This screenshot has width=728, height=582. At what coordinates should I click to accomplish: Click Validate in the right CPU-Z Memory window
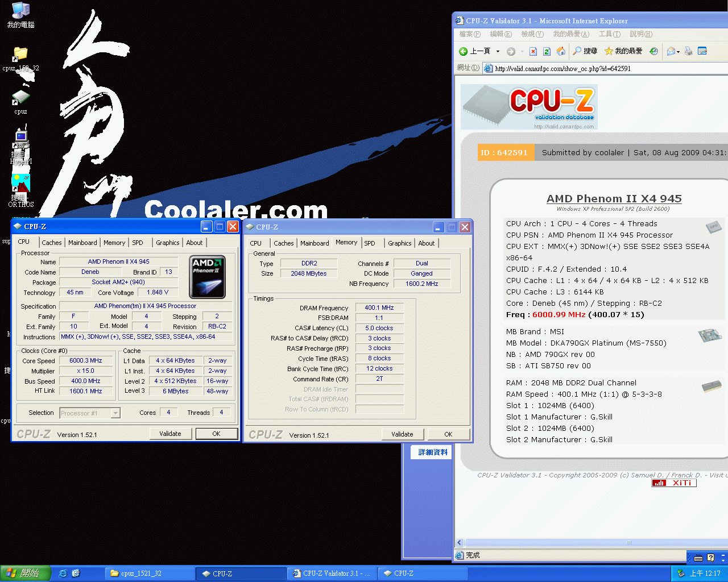point(402,434)
